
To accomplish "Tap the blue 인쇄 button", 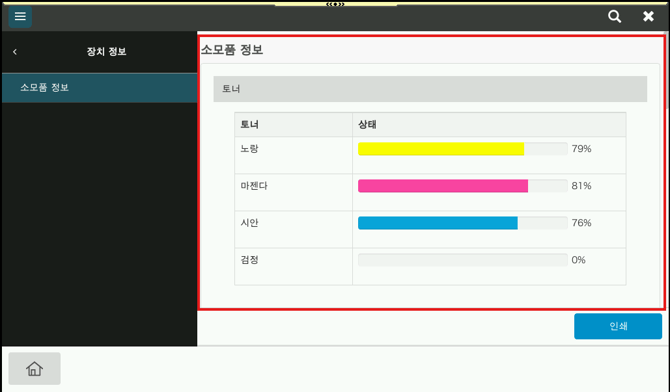I will click(x=618, y=326).
